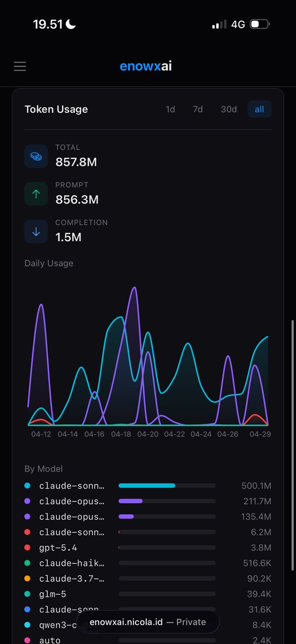Click the orange dot beside claude-3.7 model
The width and height of the screenshot is (296, 644).
click(x=27, y=579)
